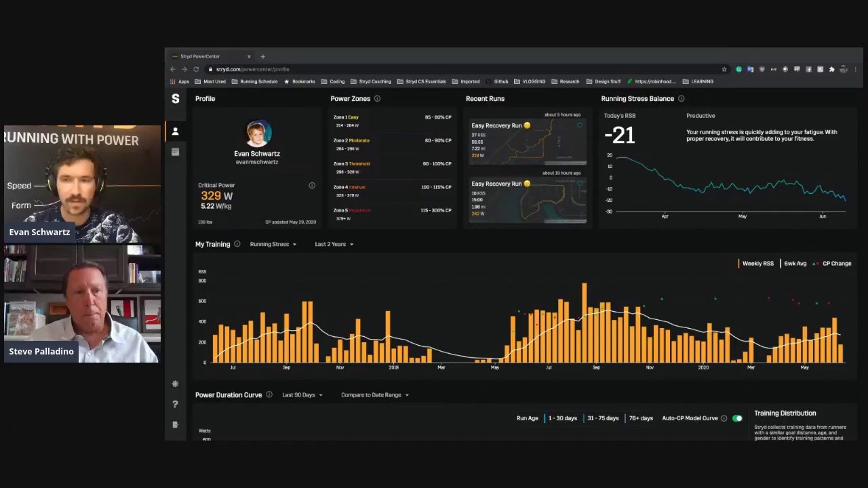This screenshot has width=868, height=488.
Task: Toggle the 1 - 30 days run age filter
Action: tap(562, 418)
